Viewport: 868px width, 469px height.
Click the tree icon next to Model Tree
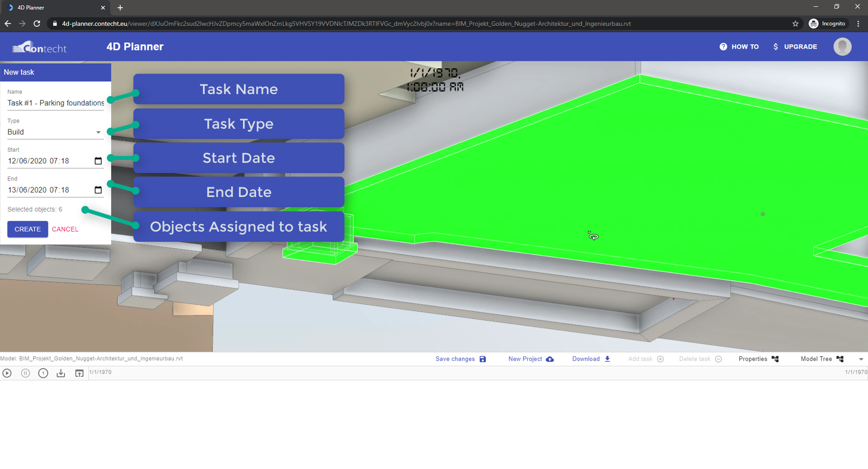(840, 359)
